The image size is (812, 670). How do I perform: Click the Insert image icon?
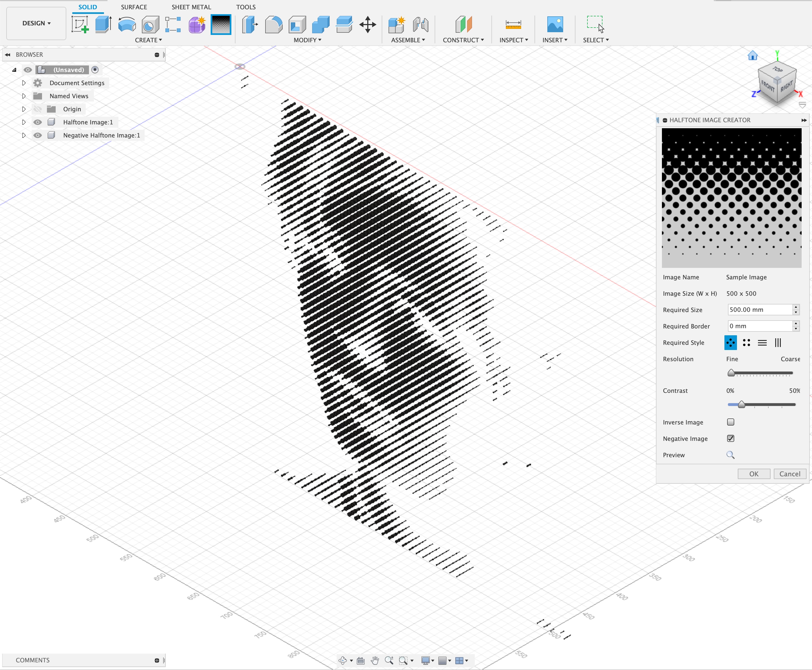tap(555, 24)
